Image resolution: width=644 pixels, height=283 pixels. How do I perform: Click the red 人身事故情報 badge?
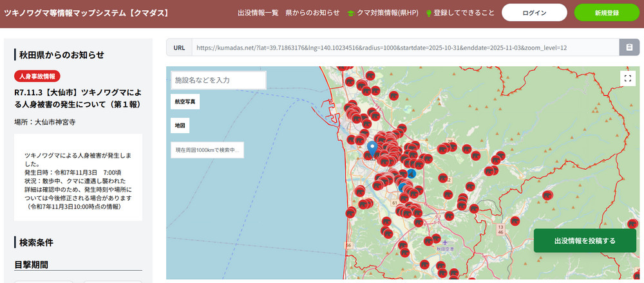(37, 77)
